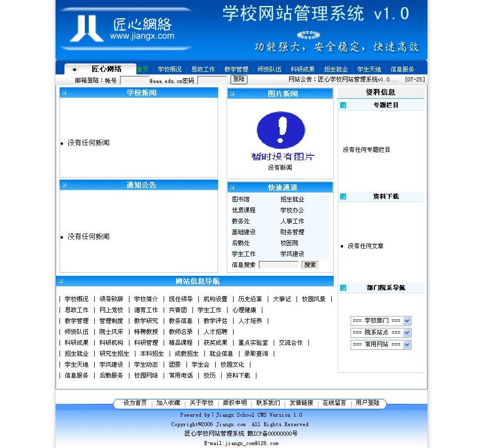Click 版权申明 in the footer bar
The image size is (483, 448).
point(235,403)
